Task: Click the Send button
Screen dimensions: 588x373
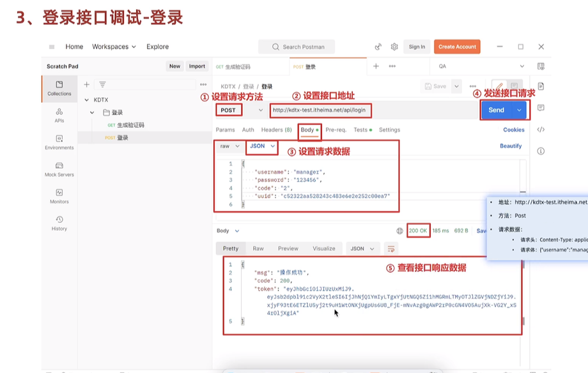Action: [496, 110]
